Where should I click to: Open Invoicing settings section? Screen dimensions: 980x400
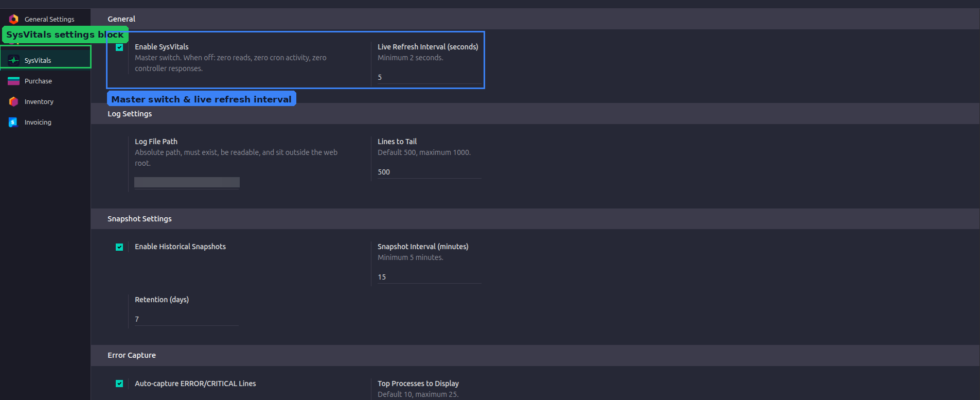(45, 122)
